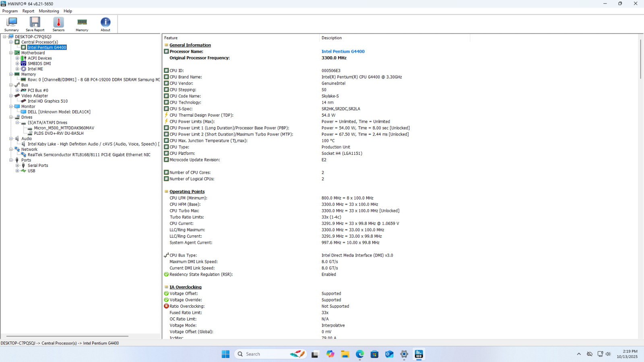Open the Help menu
This screenshot has height=362, width=644.
pyautogui.click(x=68, y=11)
